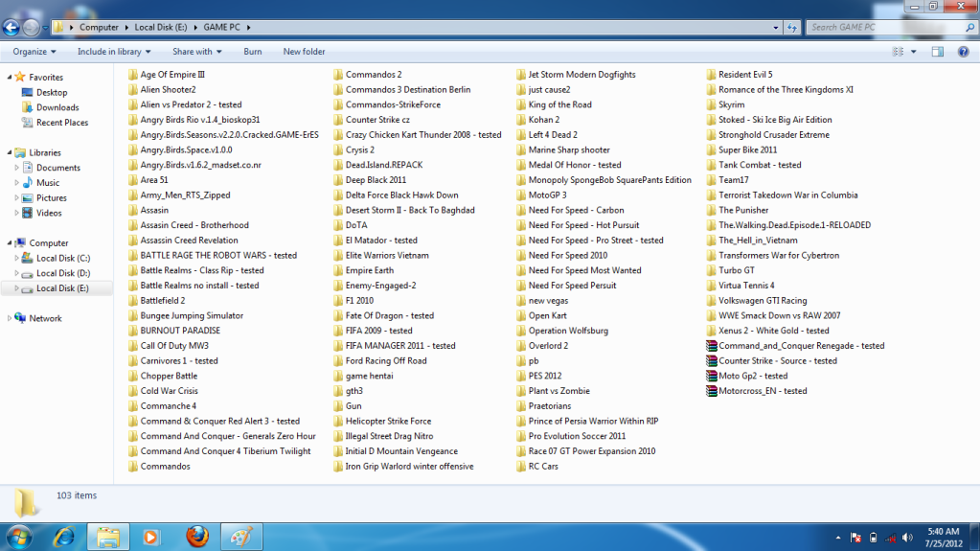This screenshot has width=980, height=551.
Task: Click the battery power tray icon
Action: 873,538
